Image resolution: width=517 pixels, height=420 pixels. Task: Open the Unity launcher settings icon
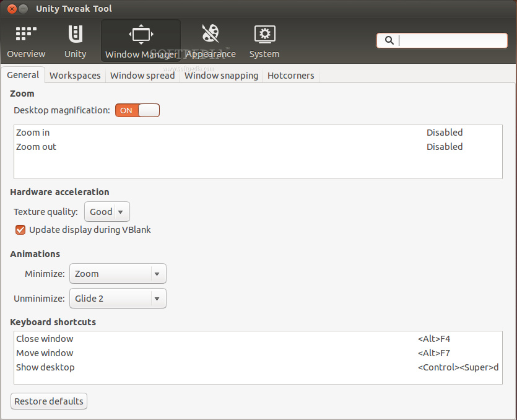click(x=75, y=33)
